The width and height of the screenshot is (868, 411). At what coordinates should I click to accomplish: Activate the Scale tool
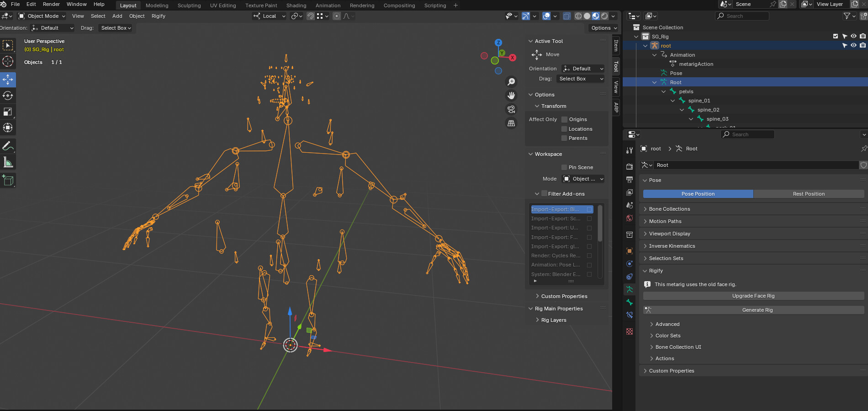point(8,112)
